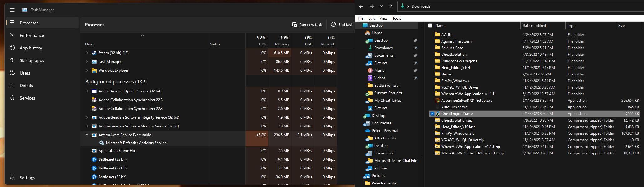Click the AscensionSilverB721-Setup.exe file icon

point(437,101)
